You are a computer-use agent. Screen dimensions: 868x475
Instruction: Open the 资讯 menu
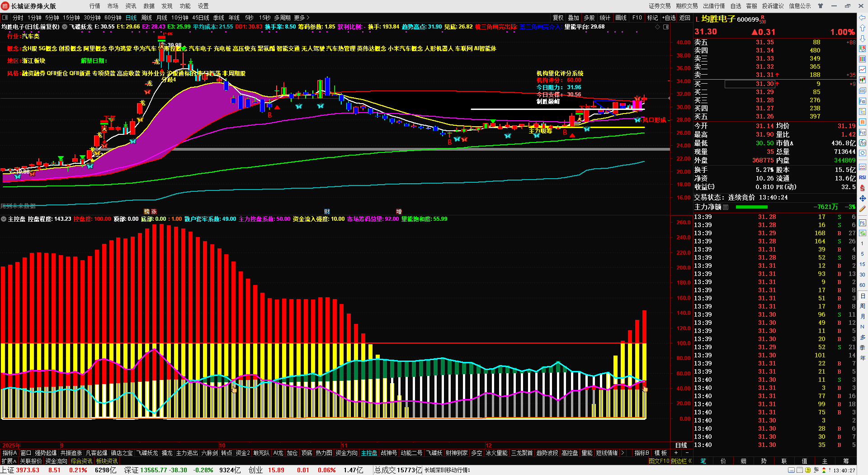point(131,6)
